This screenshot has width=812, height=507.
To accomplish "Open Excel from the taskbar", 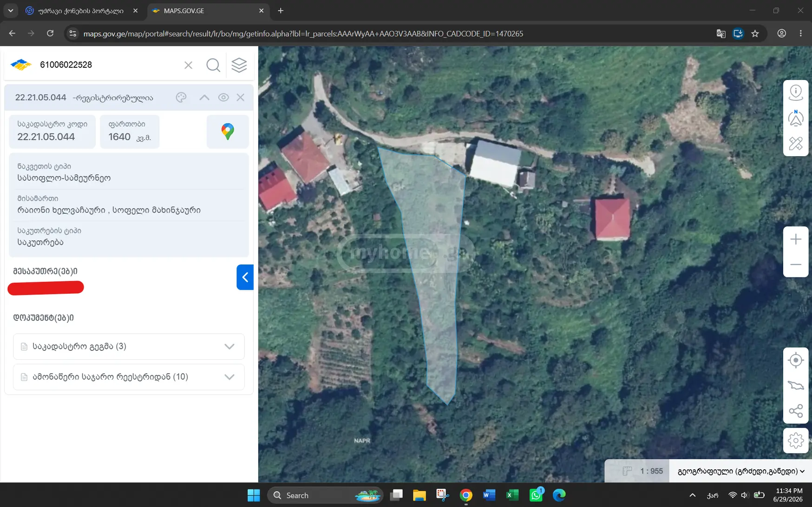I will 512,495.
